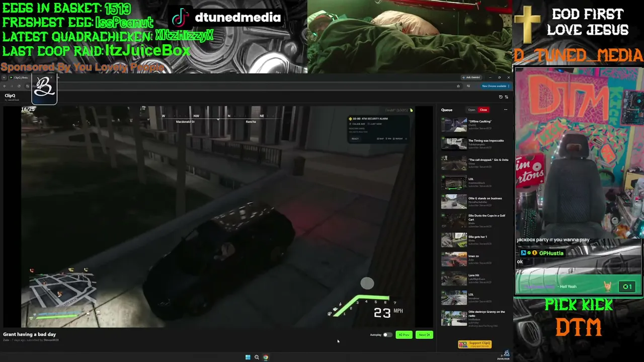Select "Ellie Dusts the Cops in a Golf Cart" title
The width and height of the screenshot is (644, 362).
coord(487,217)
